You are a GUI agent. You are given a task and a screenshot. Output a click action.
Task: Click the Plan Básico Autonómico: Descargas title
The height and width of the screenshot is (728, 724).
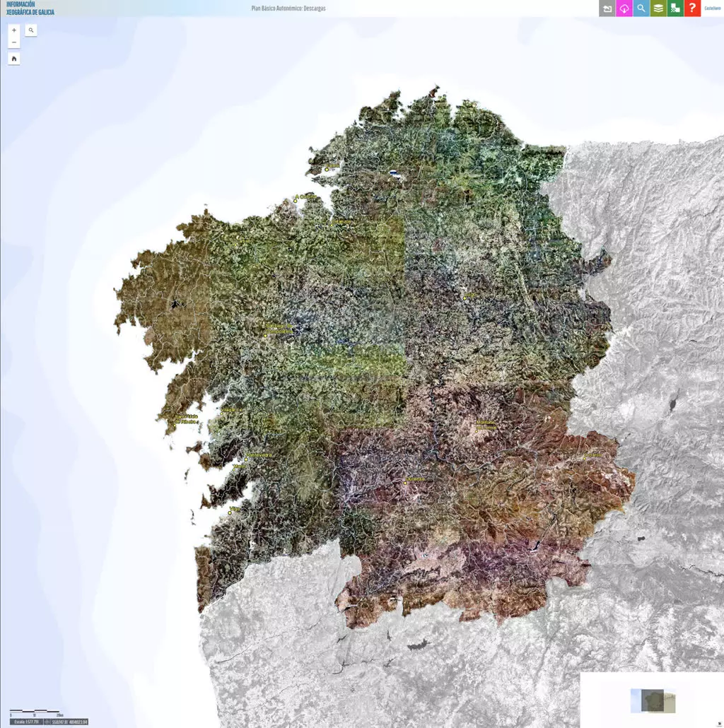click(288, 8)
